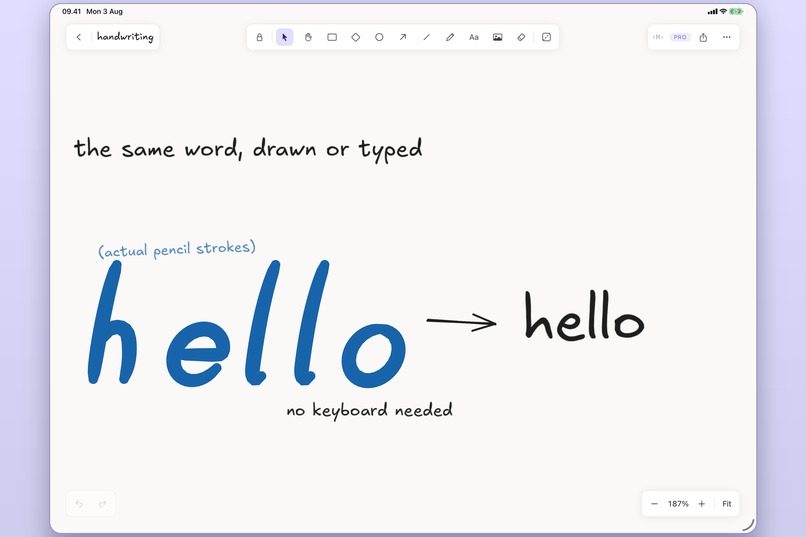The height and width of the screenshot is (537, 806).
Task: Open the insert image tool
Action: click(x=498, y=37)
